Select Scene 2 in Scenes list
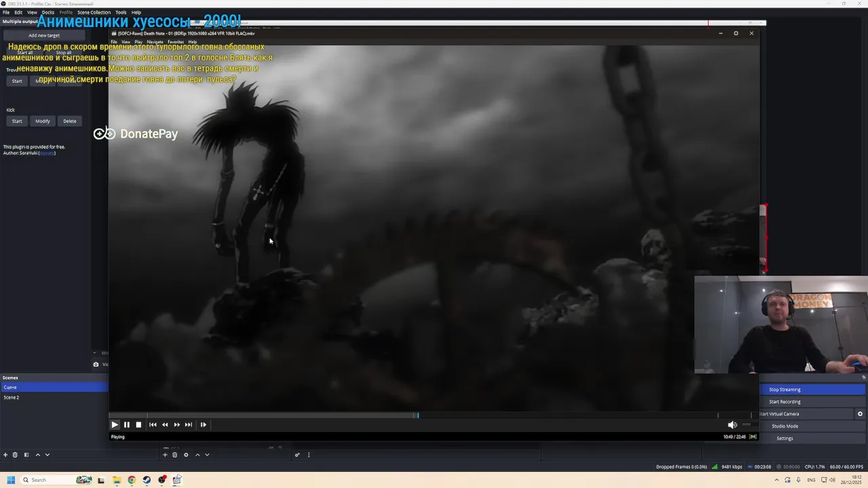868x488 pixels. click(x=54, y=397)
